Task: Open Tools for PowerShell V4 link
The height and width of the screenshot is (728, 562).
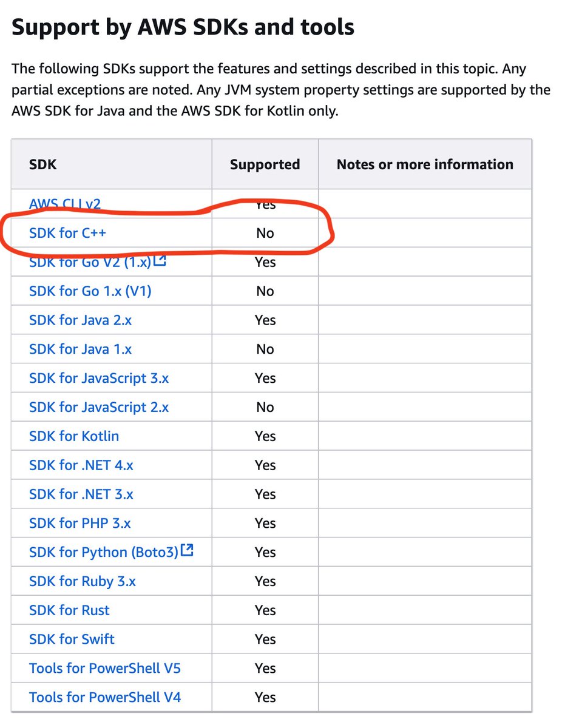Action: pyautogui.click(x=105, y=698)
